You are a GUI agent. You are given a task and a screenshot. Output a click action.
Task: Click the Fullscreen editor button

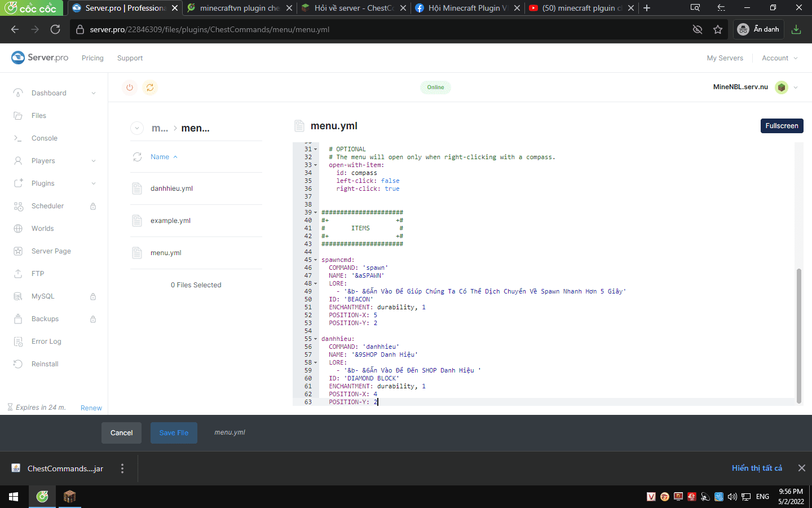[x=782, y=126]
